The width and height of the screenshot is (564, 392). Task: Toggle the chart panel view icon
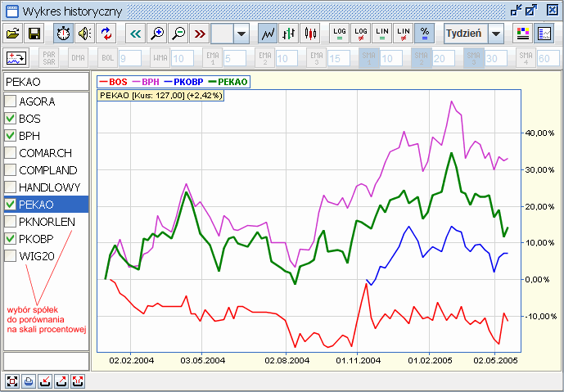coord(544,34)
